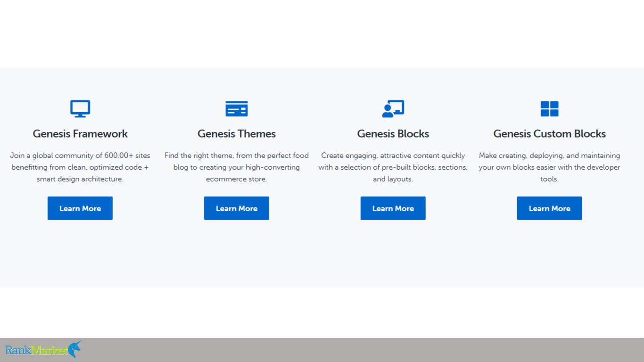644x362 pixels.
Task: Click the presenter icon above Genesis Blocks
Action: click(x=393, y=109)
